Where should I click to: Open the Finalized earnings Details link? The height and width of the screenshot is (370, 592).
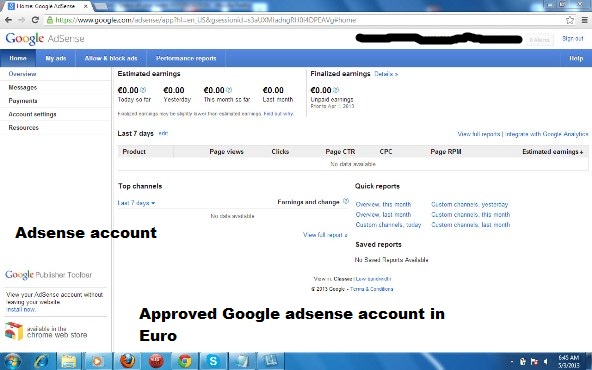(386, 74)
